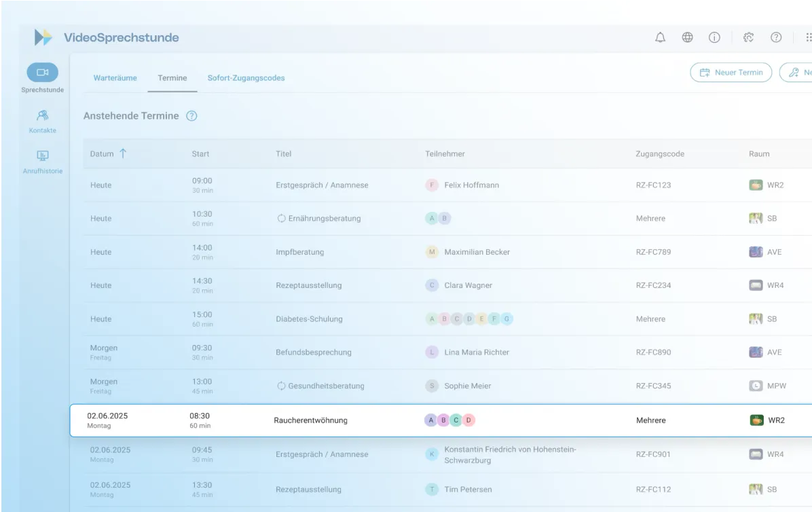Image resolution: width=812 pixels, height=512 pixels.
Task: Open settings via the gear icon
Action: point(748,37)
